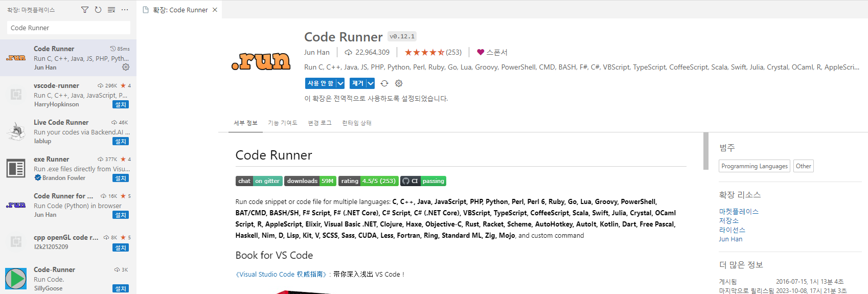Click the file icon on Code Runner tab
The image size is (868, 294).
[x=146, y=10]
